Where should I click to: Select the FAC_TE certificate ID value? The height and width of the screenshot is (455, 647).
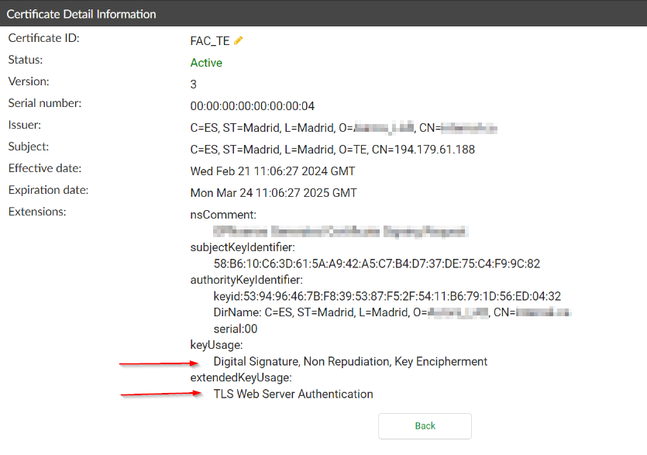pos(209,41)
